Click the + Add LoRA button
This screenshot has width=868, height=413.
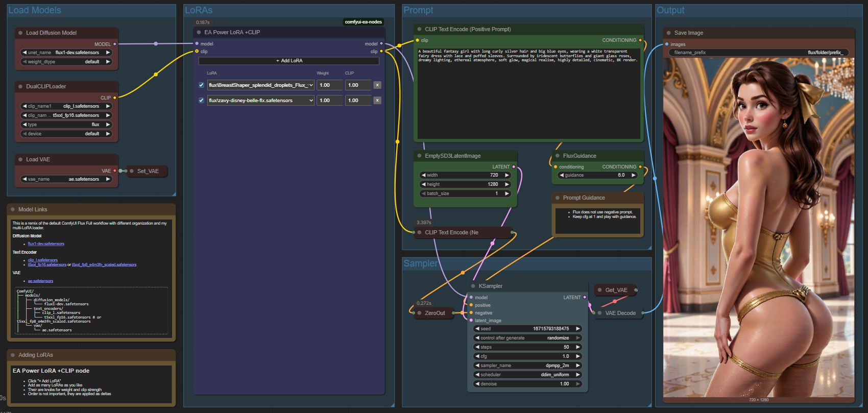[289, 61]
